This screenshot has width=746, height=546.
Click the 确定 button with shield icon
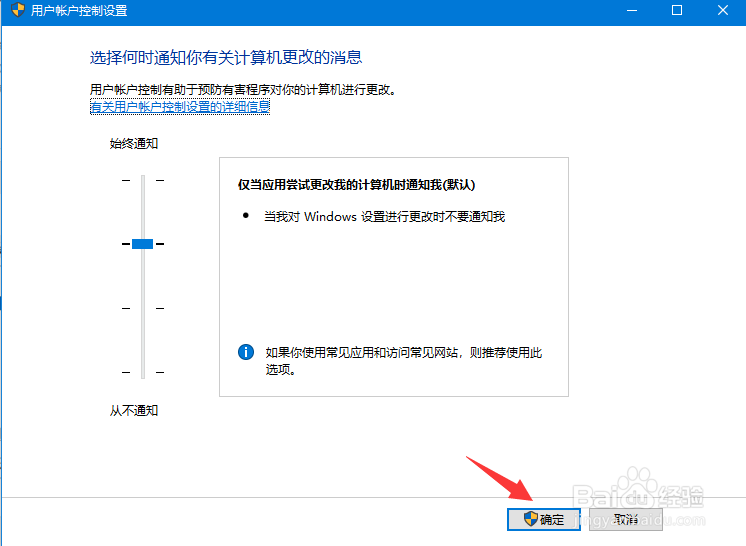(x=543, y=519)
